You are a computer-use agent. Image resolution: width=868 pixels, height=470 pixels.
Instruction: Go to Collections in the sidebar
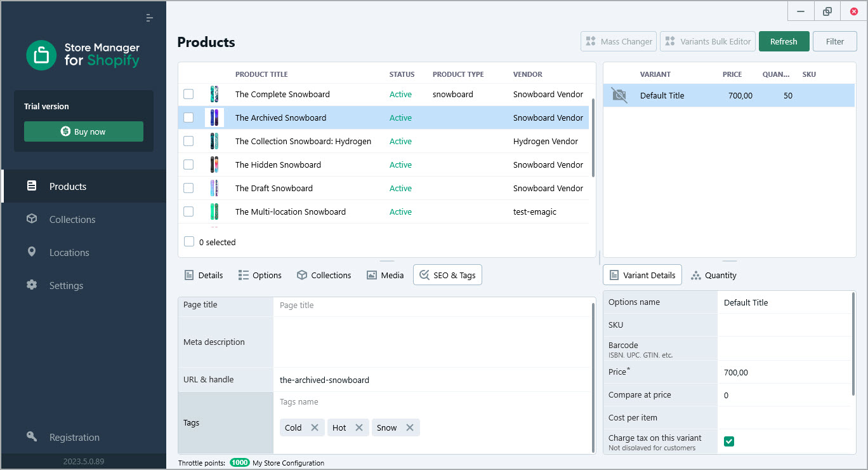(x=84, y=219)
